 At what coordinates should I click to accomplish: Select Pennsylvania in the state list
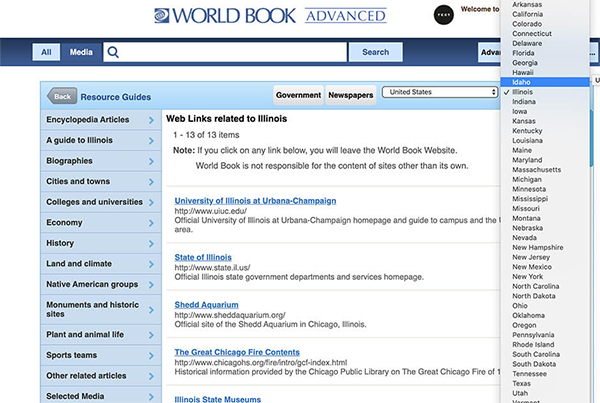point(545,335)
